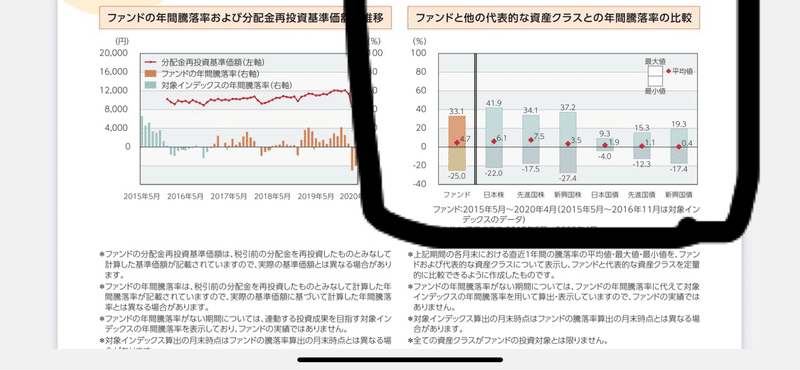800x370 pixels.
Task: Click the 平均値 legend label
Action: 682,71
